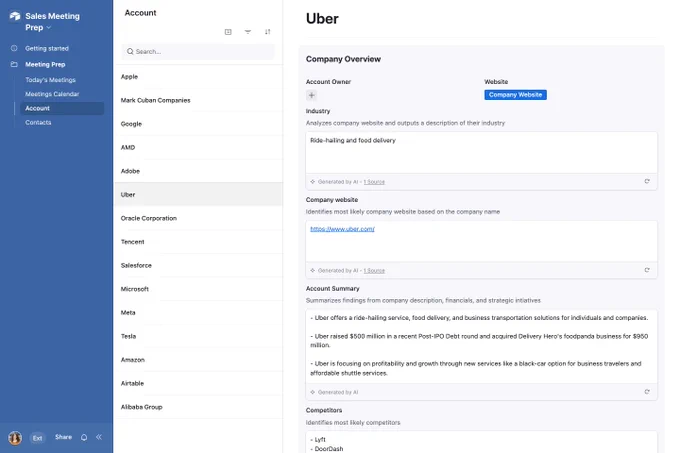Open Getting started in sidebar
The height and width of the screenshot is (453, 680).
pyautogui.click(x=47, y=49)
